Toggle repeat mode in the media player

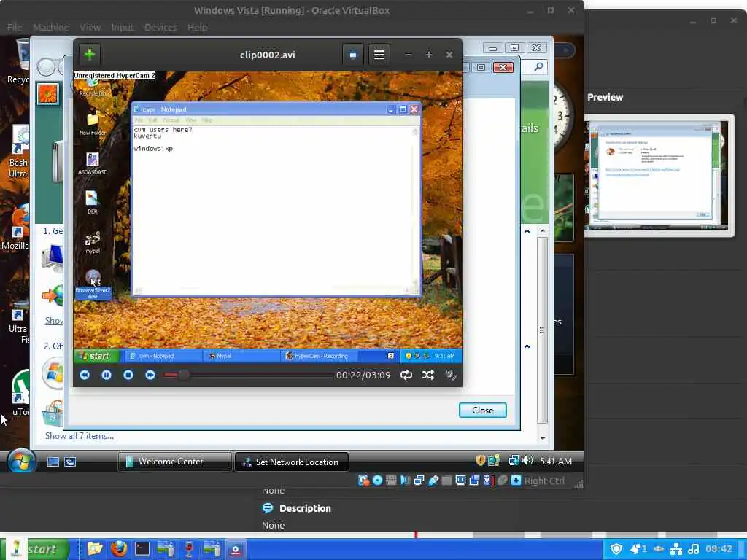(x=406, y=376)
